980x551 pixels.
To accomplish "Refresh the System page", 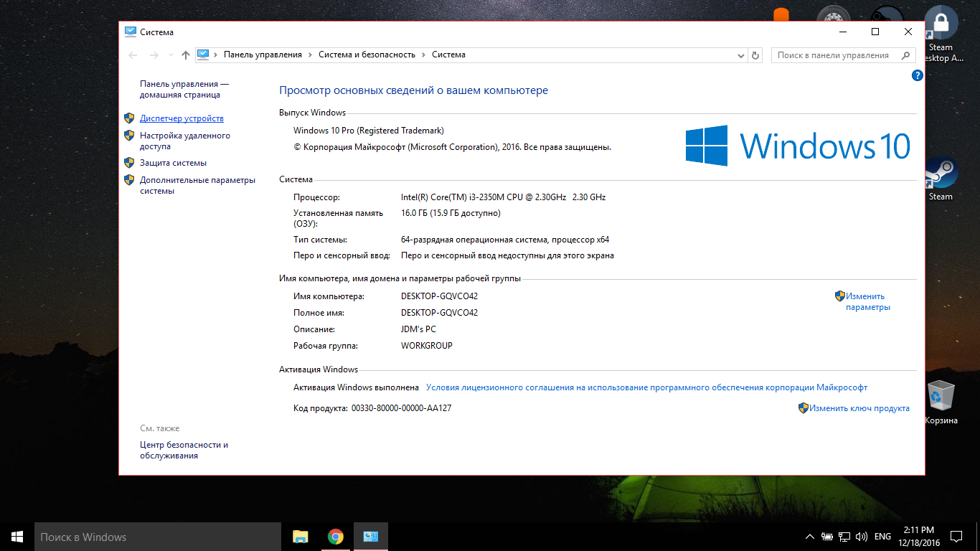I will [x=755, y=55].
